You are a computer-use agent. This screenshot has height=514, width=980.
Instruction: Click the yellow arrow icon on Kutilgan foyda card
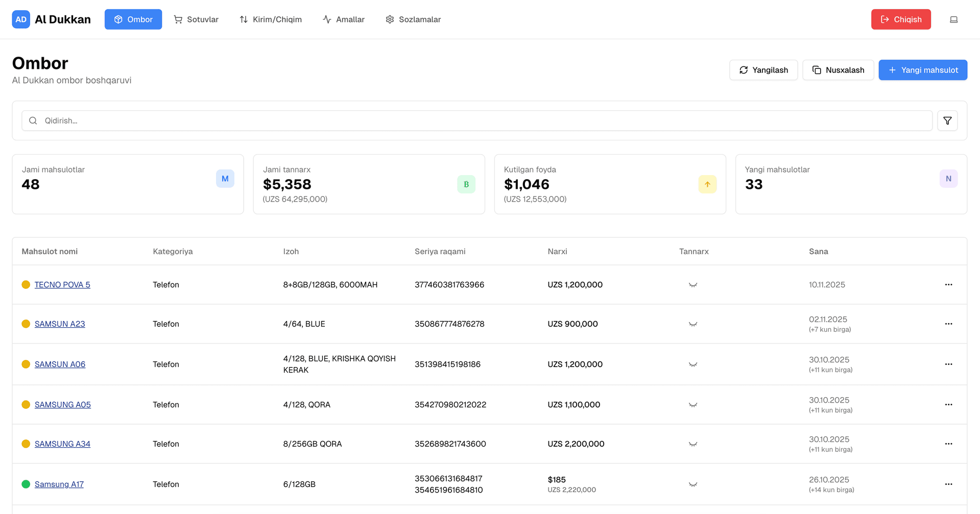click(x=707, y=184)
